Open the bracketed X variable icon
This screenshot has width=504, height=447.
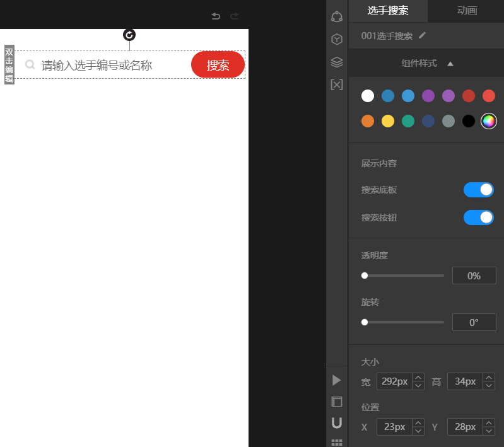[337, 84]
